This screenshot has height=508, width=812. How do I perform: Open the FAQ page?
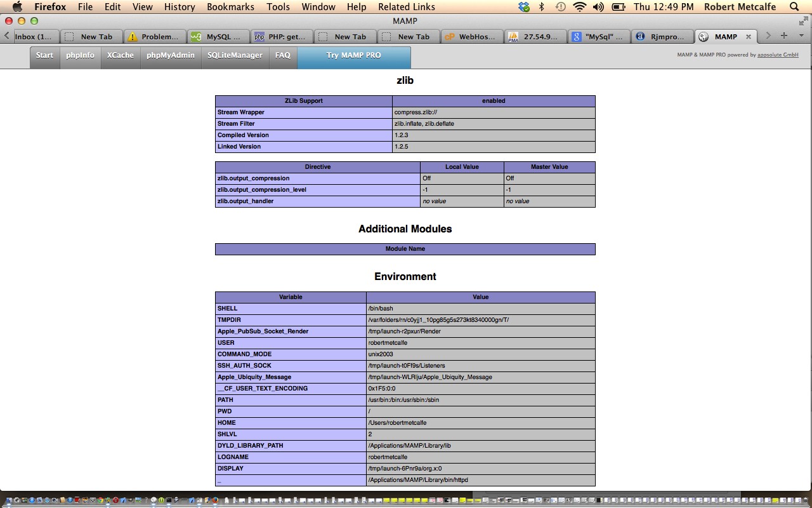tap(283, 56)
